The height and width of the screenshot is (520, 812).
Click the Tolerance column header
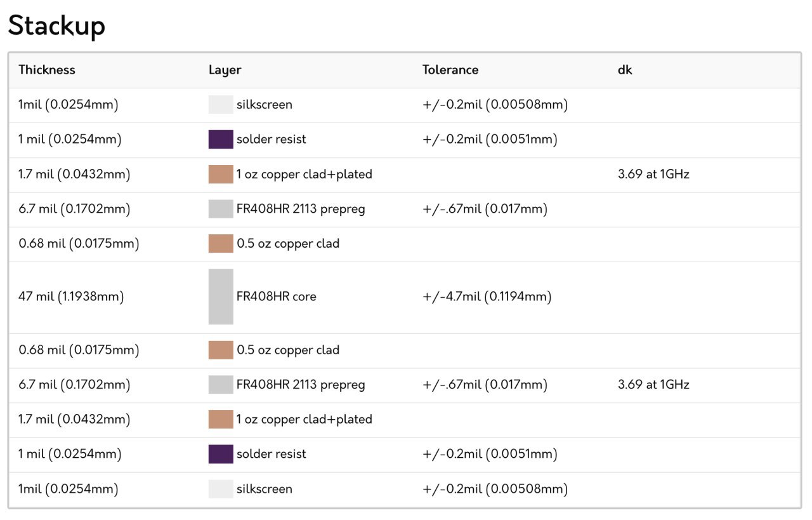(x=450, y=70)
